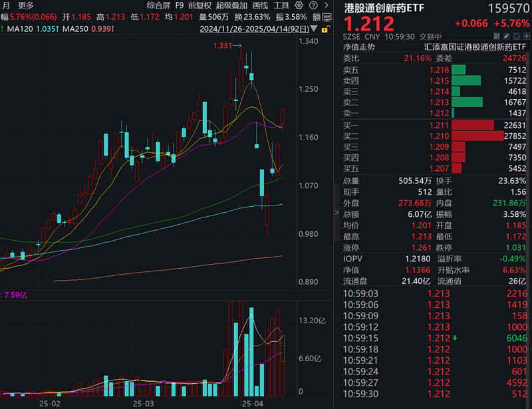532x409 pixels.
Task: Click the pencil annotation icon beside the quote
Action: click(x=507, y=35)
